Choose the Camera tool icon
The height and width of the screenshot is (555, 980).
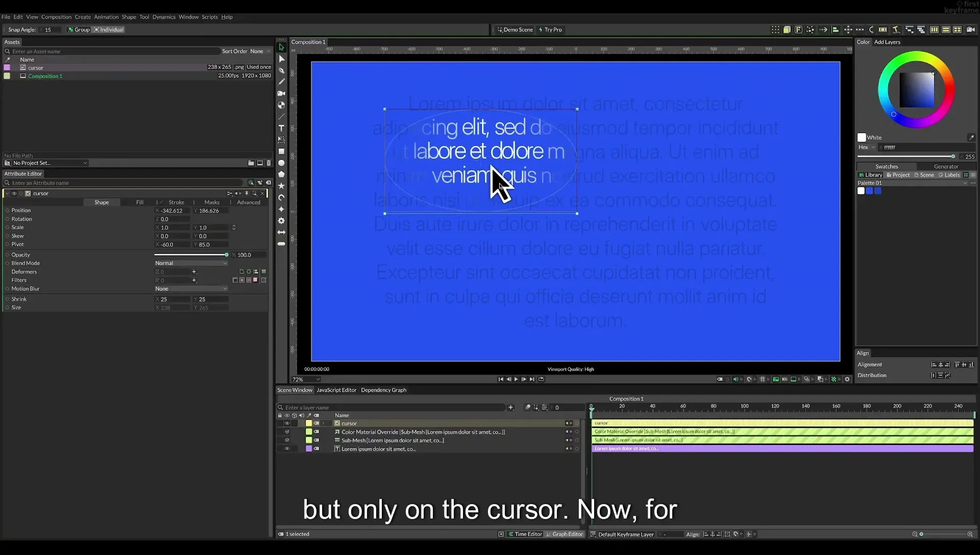coord(281,93)
